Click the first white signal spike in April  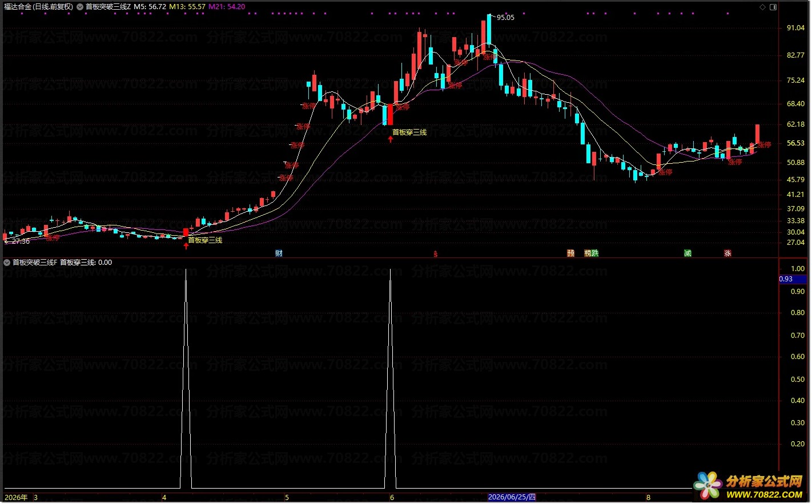click(x=186, y=378)
